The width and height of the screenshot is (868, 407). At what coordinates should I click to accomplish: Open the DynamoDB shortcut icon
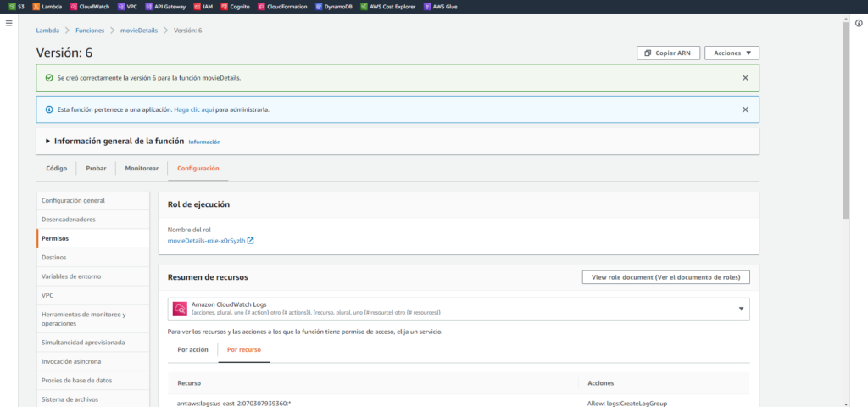(319, 7)
